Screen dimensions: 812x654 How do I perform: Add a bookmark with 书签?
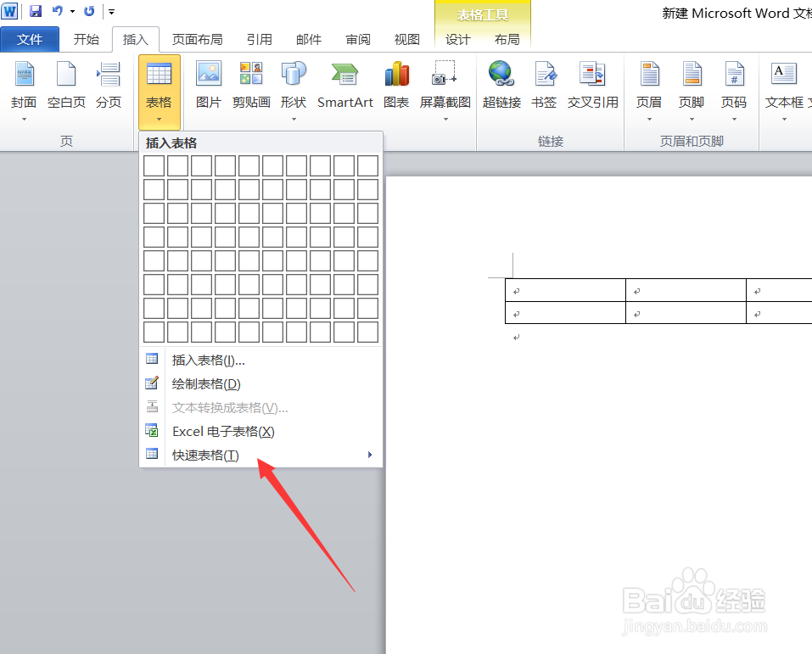click(x=544, y=86)
